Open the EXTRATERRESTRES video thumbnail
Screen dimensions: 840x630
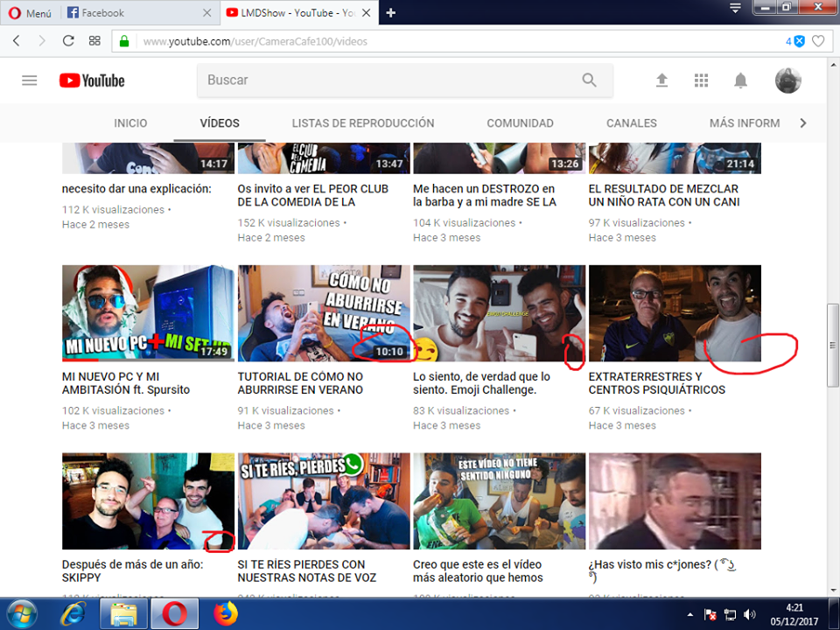(x=675, y=313)
